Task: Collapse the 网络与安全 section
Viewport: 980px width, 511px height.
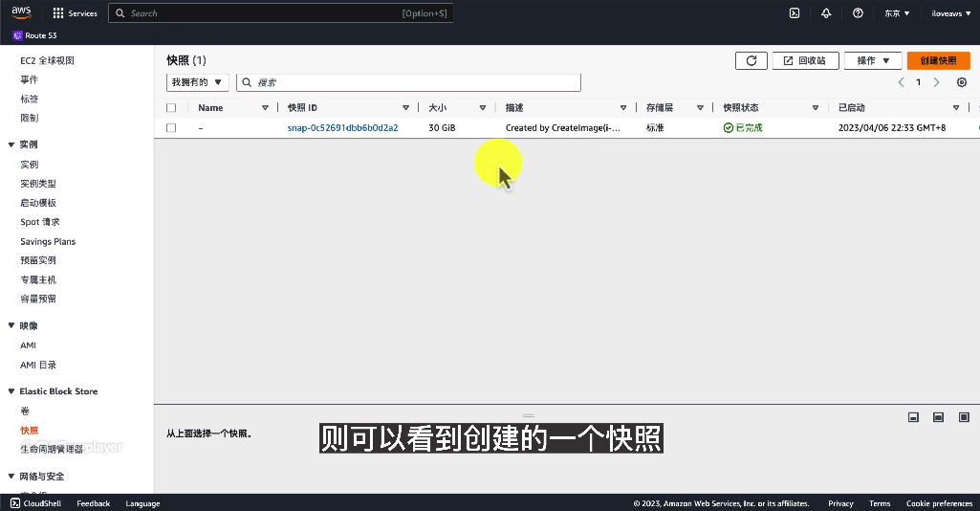Action: 11,476
